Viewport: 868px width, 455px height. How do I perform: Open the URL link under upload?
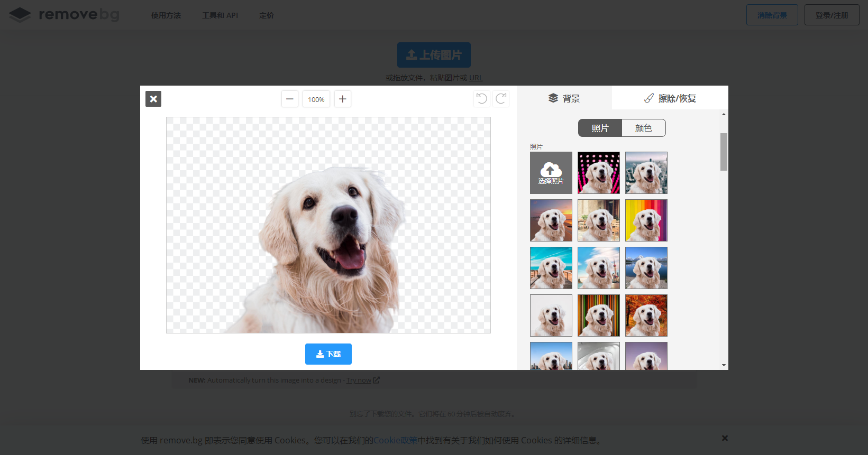(476, 78)
